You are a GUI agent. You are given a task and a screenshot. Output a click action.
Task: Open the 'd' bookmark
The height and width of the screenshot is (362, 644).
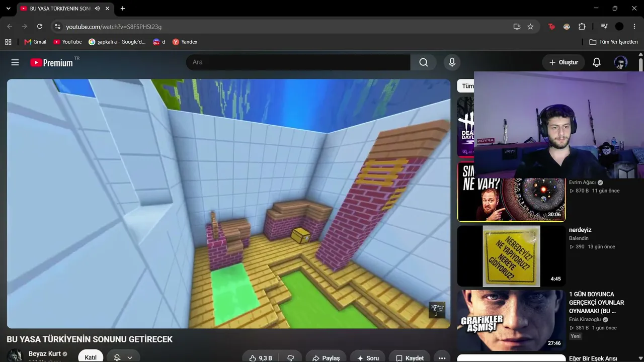[159, 42]
